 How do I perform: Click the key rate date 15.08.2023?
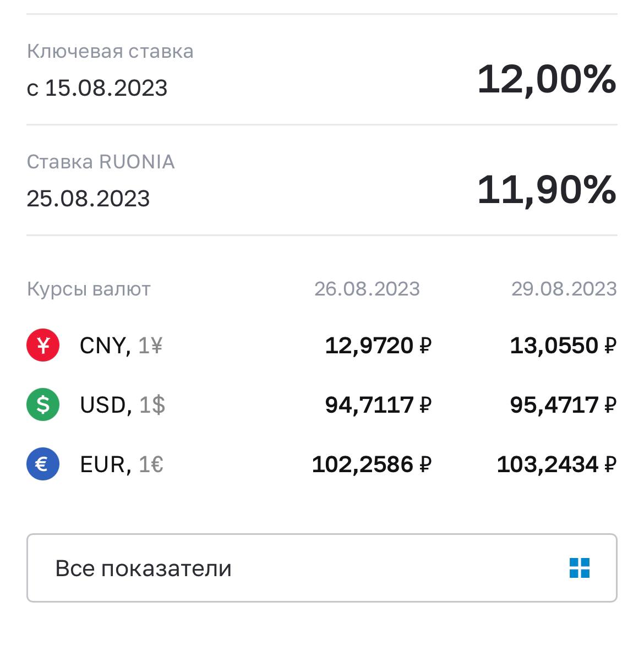97,88
